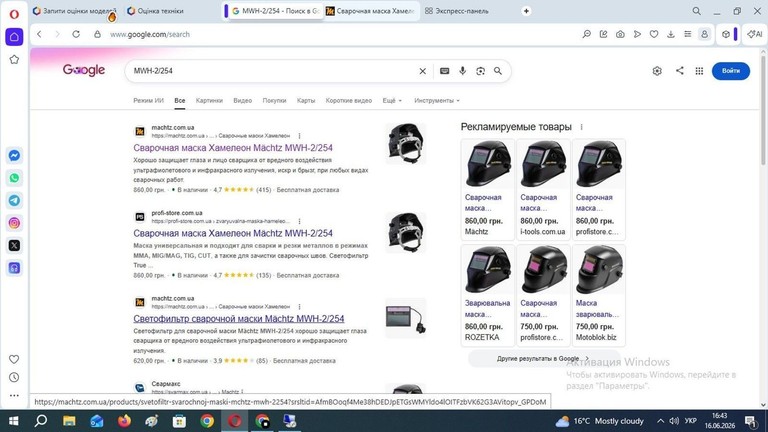Open Opera easy setup menu
768x432 pixels.
click(x=688, y=34)
